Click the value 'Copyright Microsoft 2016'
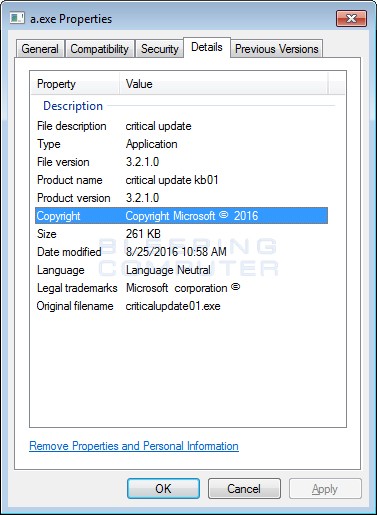 coord(192,216)
